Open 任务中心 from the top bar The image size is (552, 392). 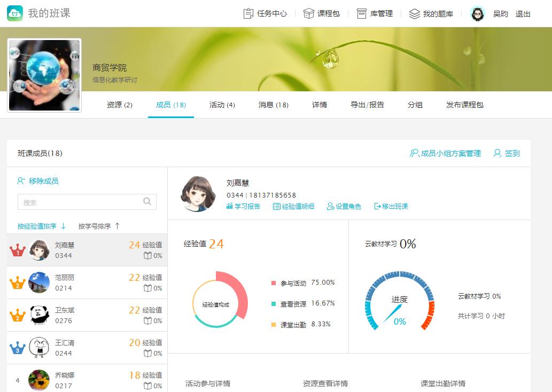(x=266, y=14)
